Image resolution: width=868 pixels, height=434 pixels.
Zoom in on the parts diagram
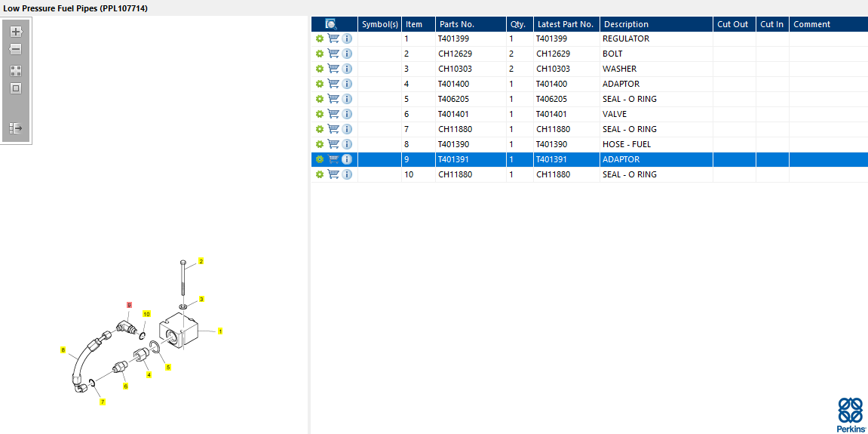pyautogui.click(x=16, y=32)
